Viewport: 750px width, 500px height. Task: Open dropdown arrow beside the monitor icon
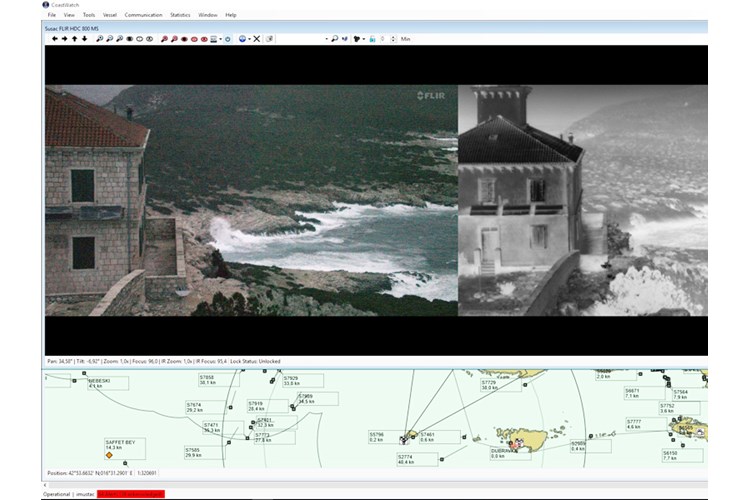pyautogui.click(x=221, y=39)
